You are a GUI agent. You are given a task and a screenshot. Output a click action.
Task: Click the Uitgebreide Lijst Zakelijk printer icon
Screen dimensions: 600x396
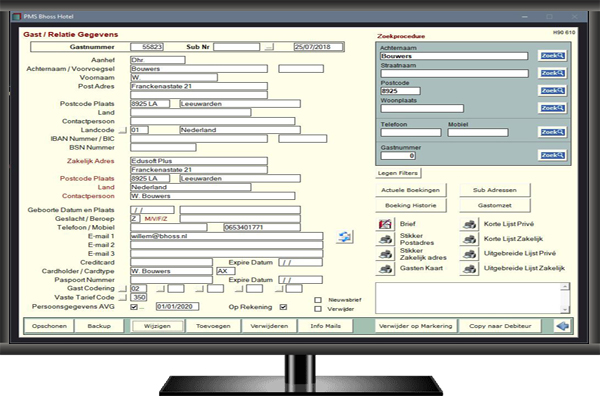469,269
